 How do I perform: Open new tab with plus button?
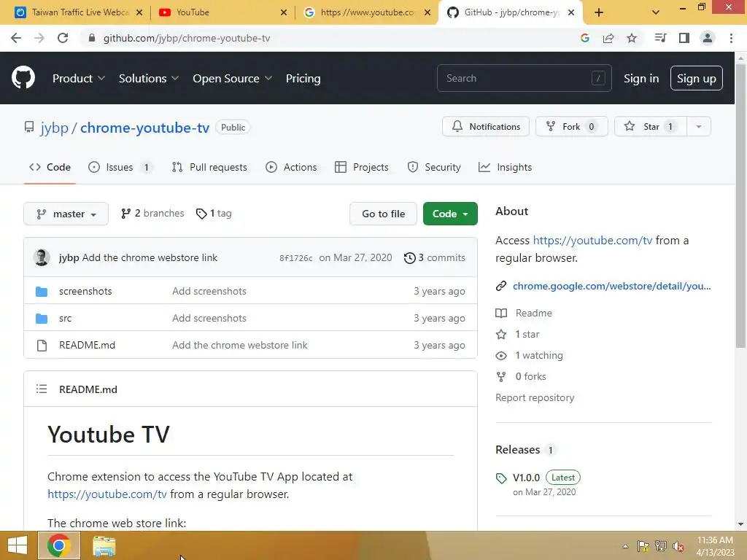point(599,12)
